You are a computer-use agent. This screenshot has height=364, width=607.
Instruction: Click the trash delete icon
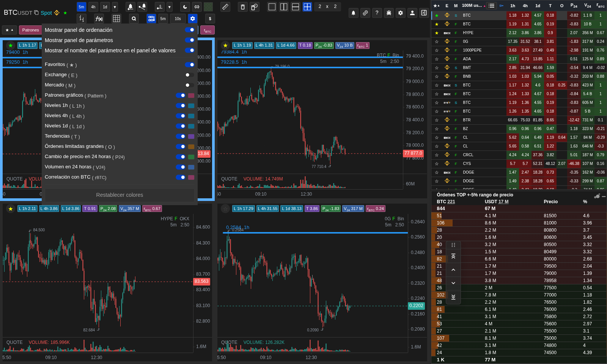243,7
